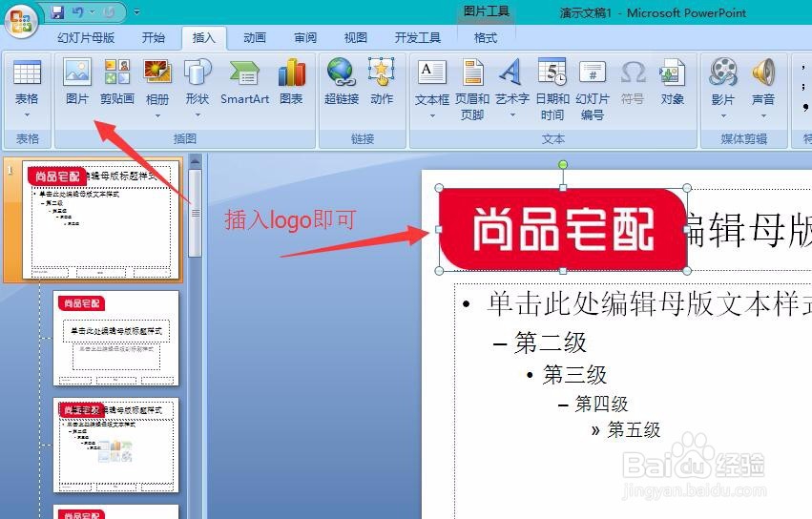Insert clip art (剪贴画)
This screenshot has width=812, height=519.
117,82
